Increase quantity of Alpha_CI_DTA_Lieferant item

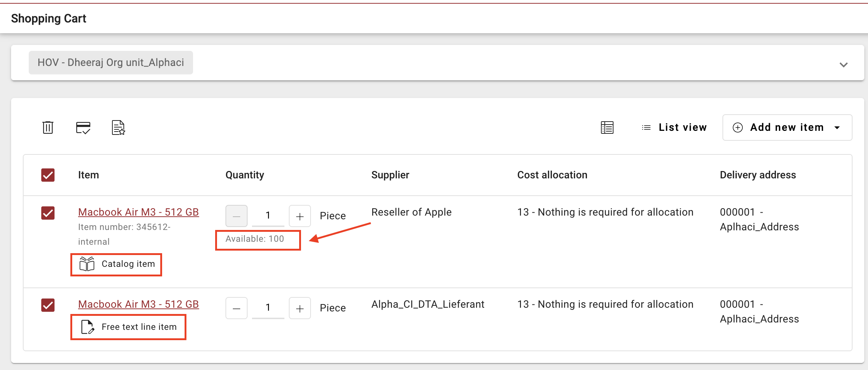pos(300,308)
